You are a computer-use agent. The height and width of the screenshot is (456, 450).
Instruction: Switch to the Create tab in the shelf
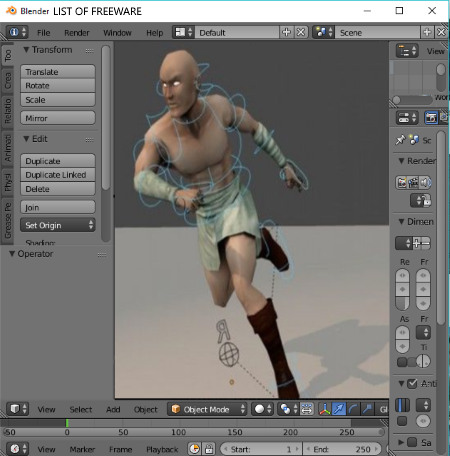[x=8, y=81]
